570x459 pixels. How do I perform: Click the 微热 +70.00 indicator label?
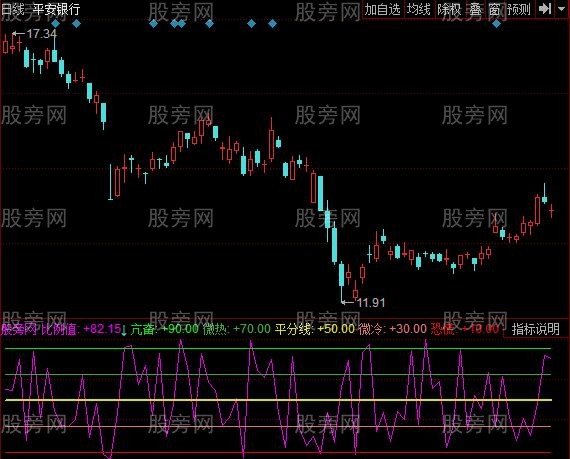coord(237,329)
